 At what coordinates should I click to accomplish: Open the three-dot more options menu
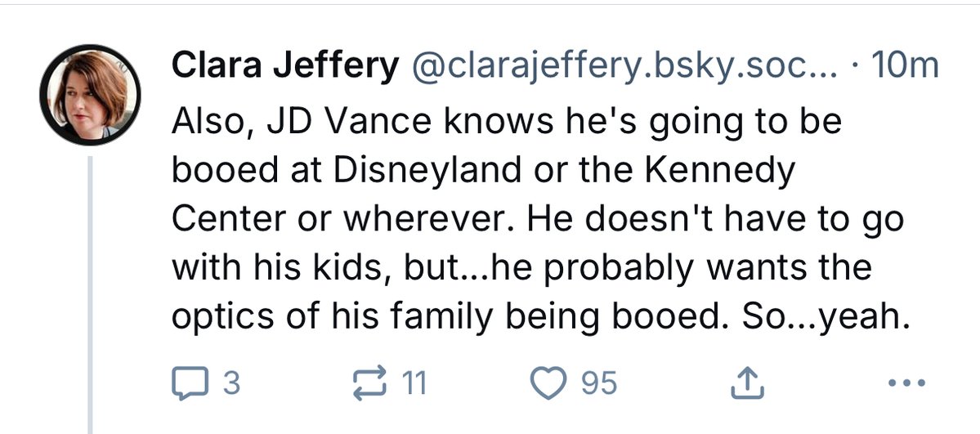[907, 382]
